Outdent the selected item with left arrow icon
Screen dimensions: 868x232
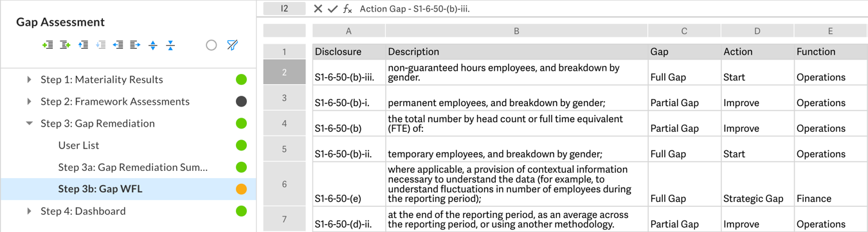click(118, 45)
